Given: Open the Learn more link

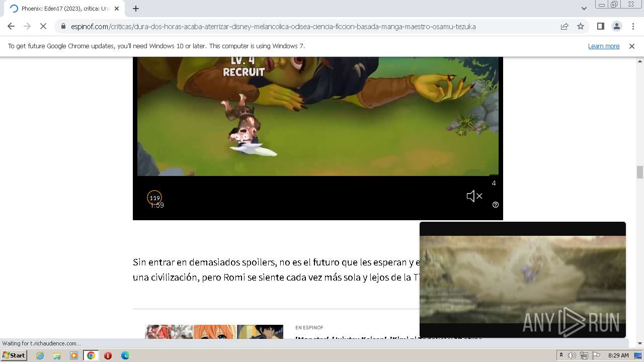Looking at the screenshot, I should click(604, 46).
